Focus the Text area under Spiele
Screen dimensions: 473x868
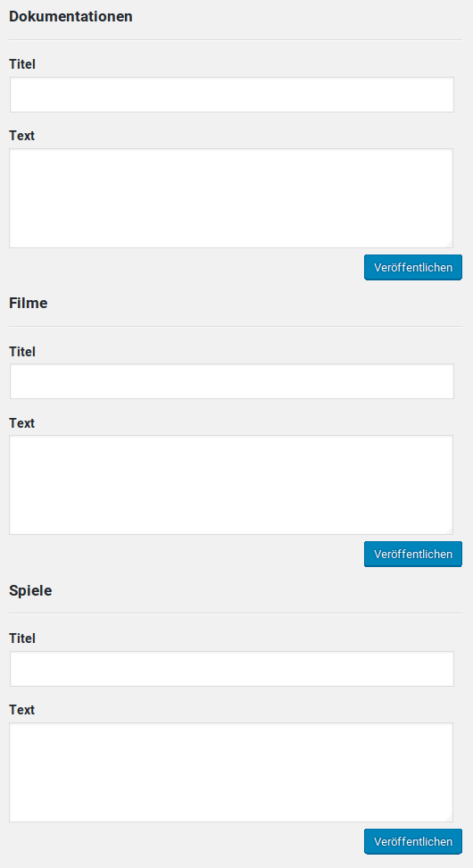coord(231,772)
